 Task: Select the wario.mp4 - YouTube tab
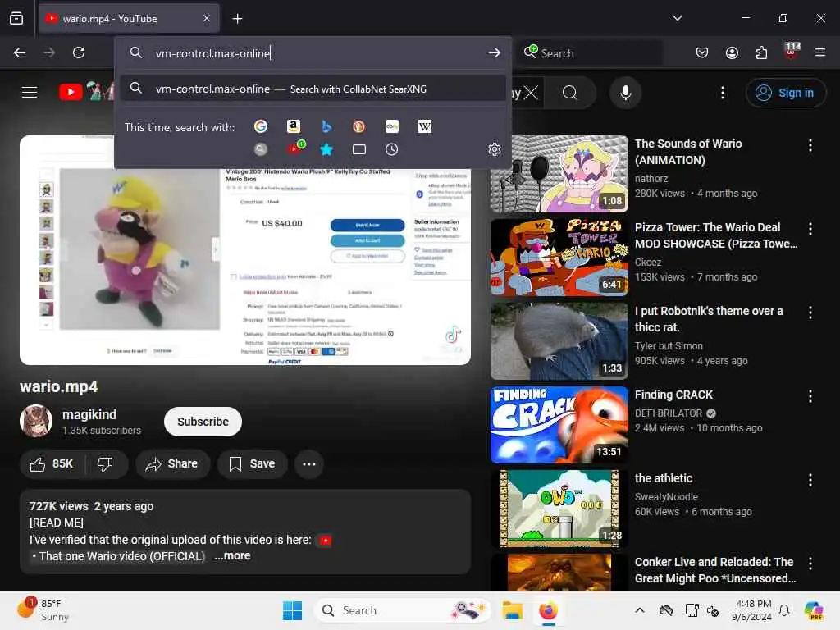(129, 19)
